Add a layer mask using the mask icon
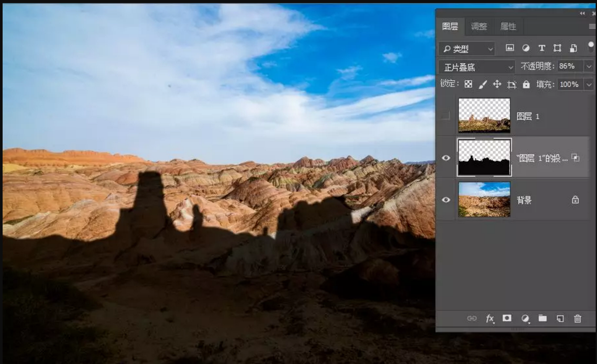This screenshot has width=597, height=364. 507,318
